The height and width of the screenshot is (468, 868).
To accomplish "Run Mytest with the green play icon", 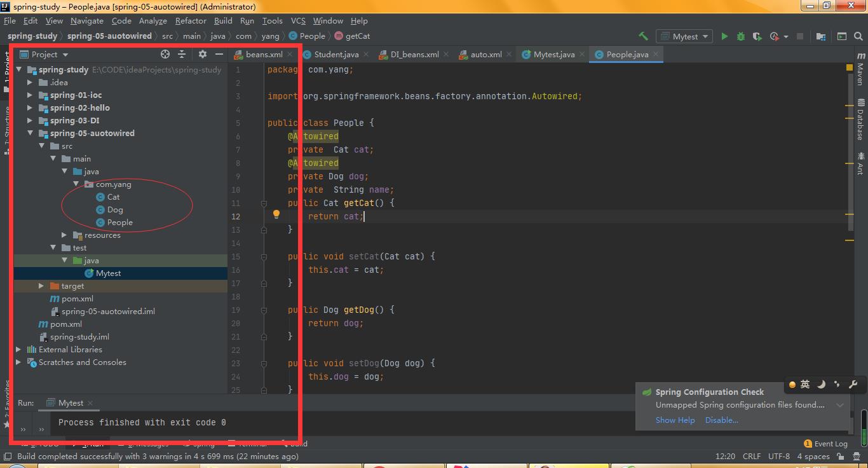I will click(724, 36).
